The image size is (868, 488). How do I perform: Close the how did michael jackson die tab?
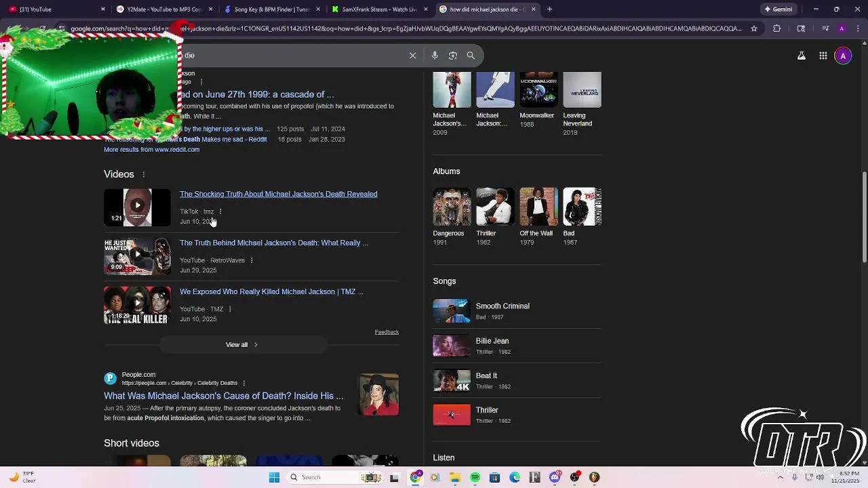[533, 9]
